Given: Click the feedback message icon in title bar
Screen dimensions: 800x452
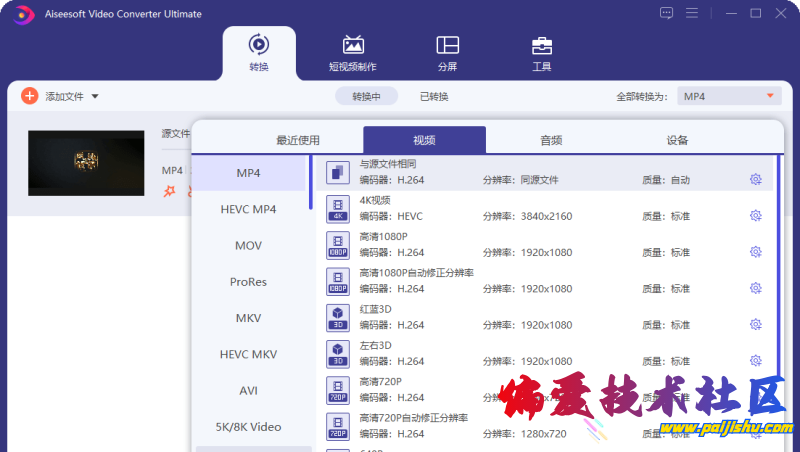Looking at the screenshot, I should click(x=667, y=13).
